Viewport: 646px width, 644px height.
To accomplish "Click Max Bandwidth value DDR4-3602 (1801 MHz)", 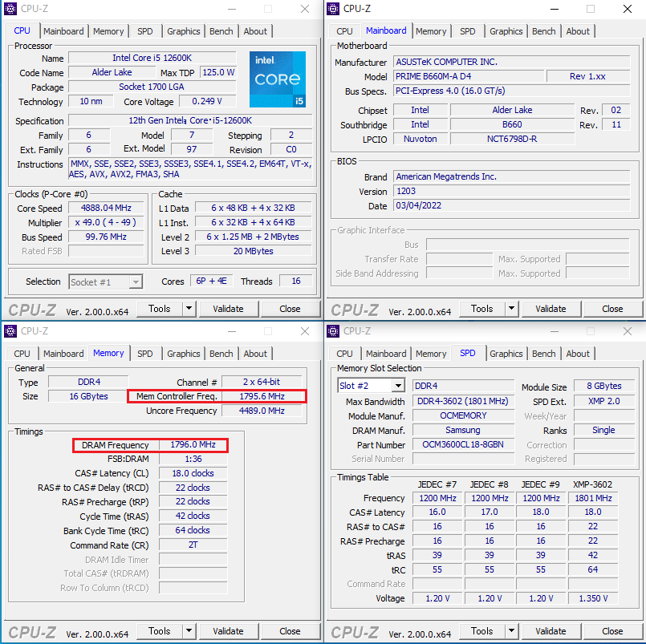I will tap(463, 401).
